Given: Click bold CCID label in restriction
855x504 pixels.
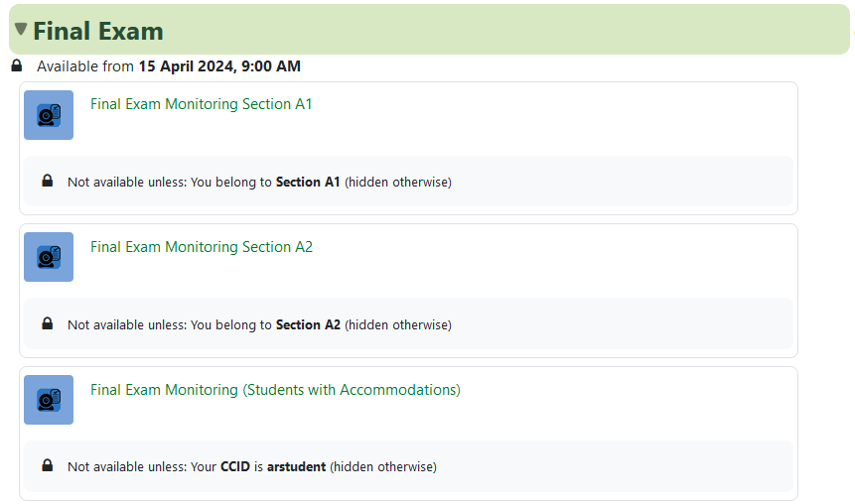Looking at the screenshot, I should [x=234, y=466].
